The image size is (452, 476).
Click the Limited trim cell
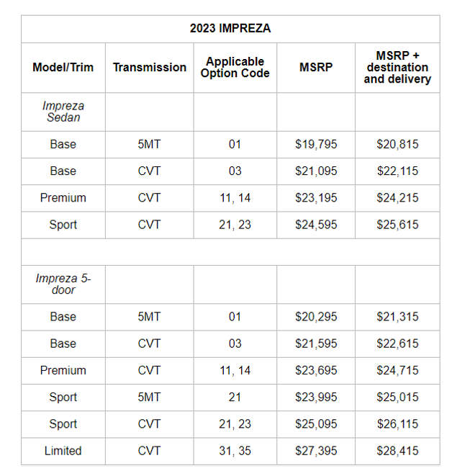[63, 451]
